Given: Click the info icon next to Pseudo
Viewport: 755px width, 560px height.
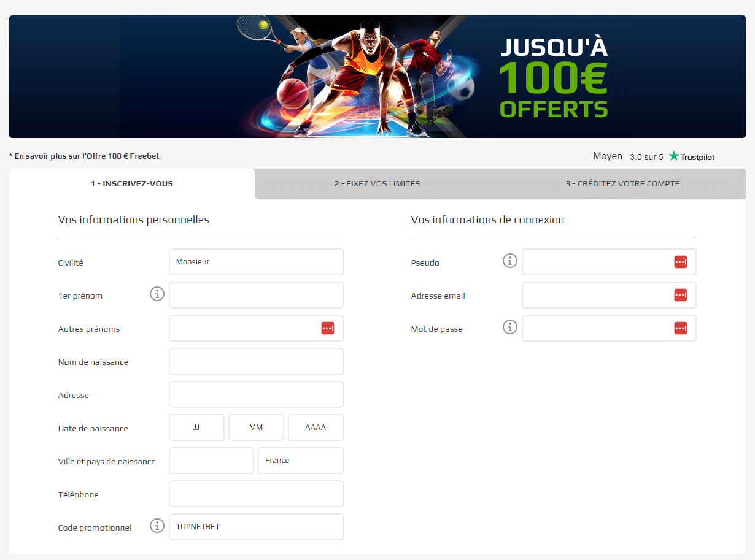Looking at the screenshot, I should (510, 261).
